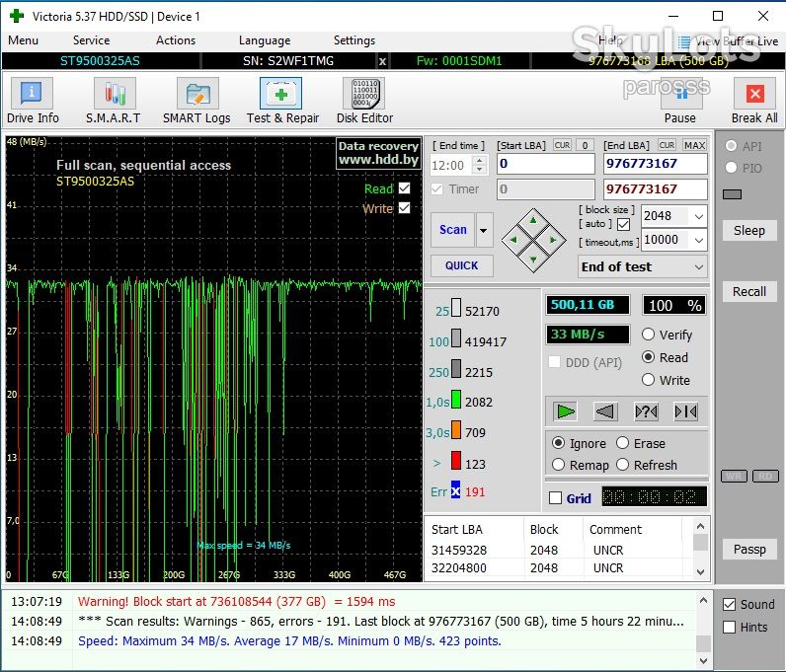Open the S.M.A.R.T section
The image size is (786, 672).
point(114,101)
